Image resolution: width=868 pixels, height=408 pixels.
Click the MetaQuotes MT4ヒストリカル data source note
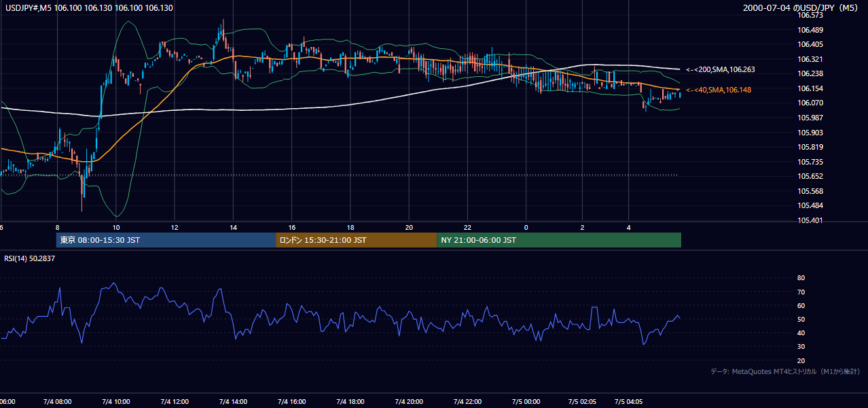pyautogui.click(x=785, y=371)
